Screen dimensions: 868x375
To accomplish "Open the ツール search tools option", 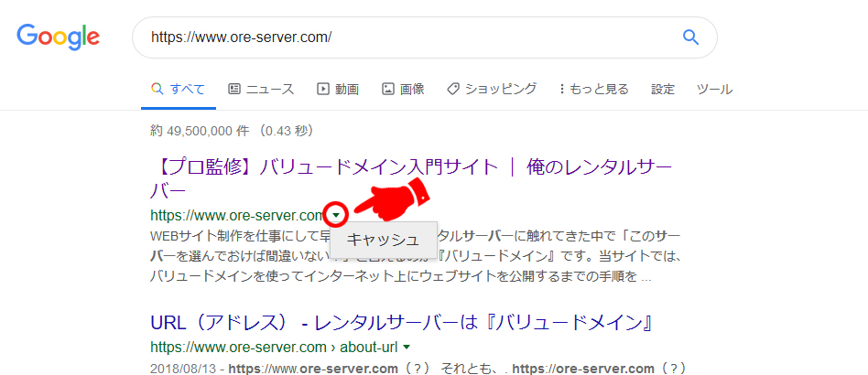I will tap(714, 89).
